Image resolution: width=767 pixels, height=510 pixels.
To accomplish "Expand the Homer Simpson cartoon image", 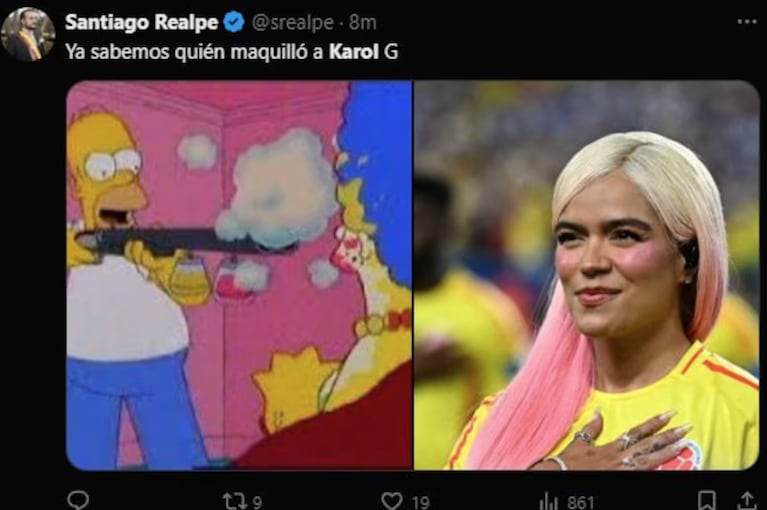I will 239,275.
